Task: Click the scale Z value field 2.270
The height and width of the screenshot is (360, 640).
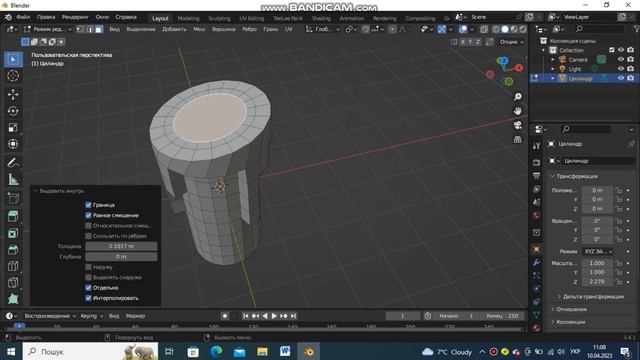Action: point(597,282)
